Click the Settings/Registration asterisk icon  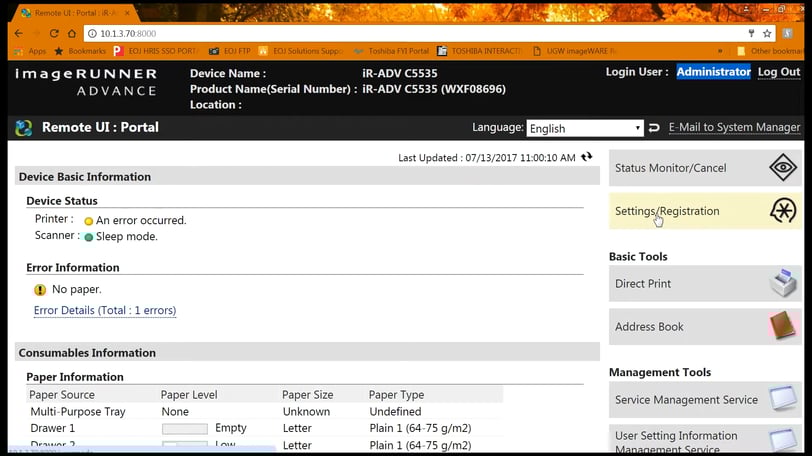(x=782, y=211)
